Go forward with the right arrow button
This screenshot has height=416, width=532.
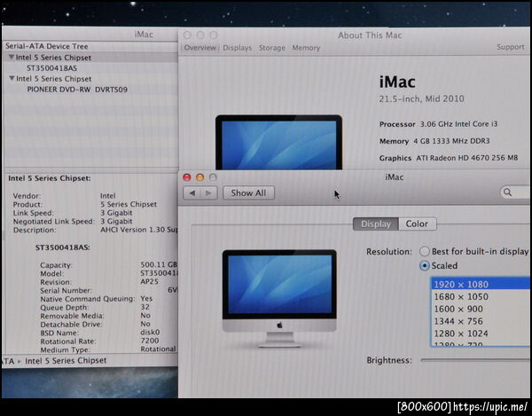[208, 193]
